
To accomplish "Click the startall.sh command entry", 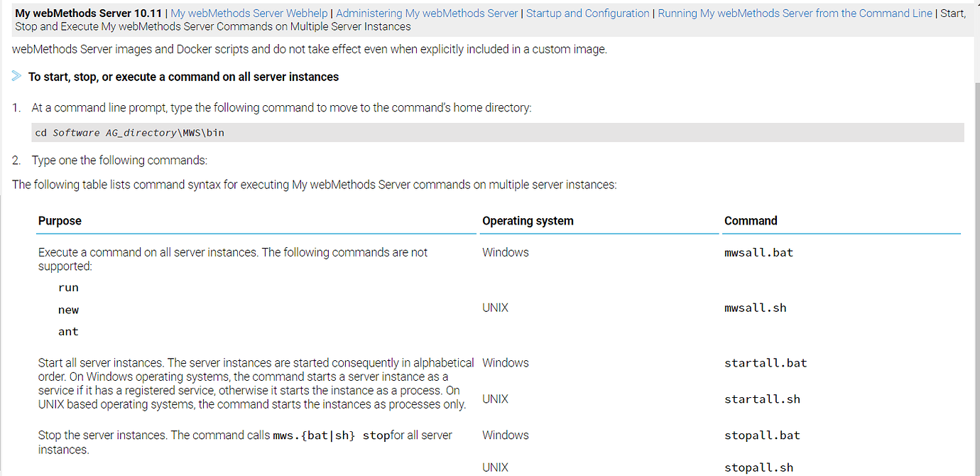I will point(762,399).
